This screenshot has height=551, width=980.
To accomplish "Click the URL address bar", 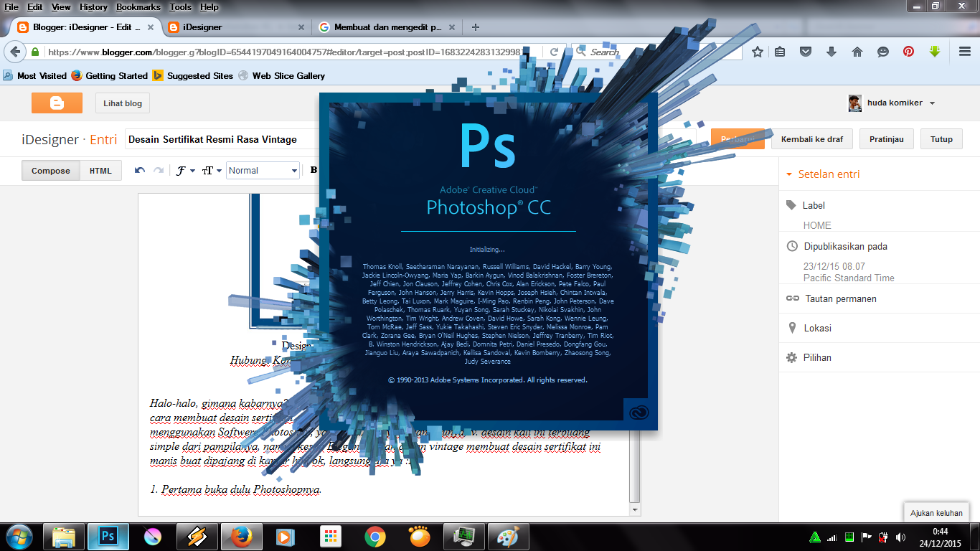I will pyautogui.click(x=287, y=52).
